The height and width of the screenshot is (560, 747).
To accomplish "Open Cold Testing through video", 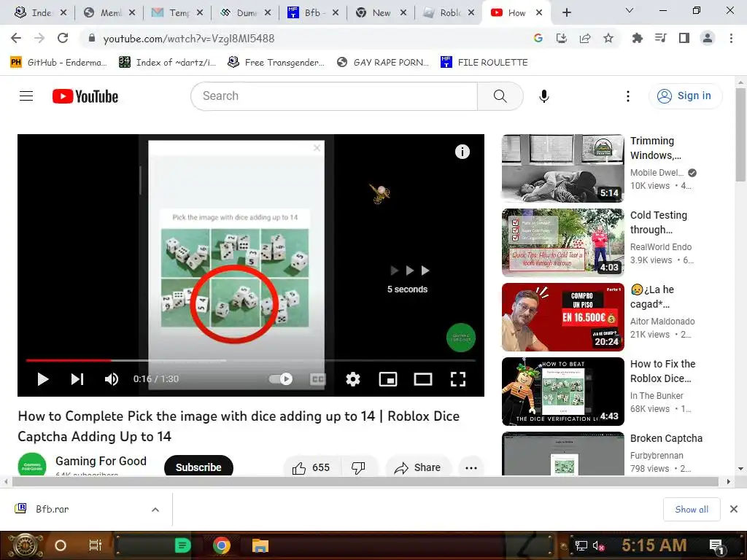I will click(x=562, y=242).
